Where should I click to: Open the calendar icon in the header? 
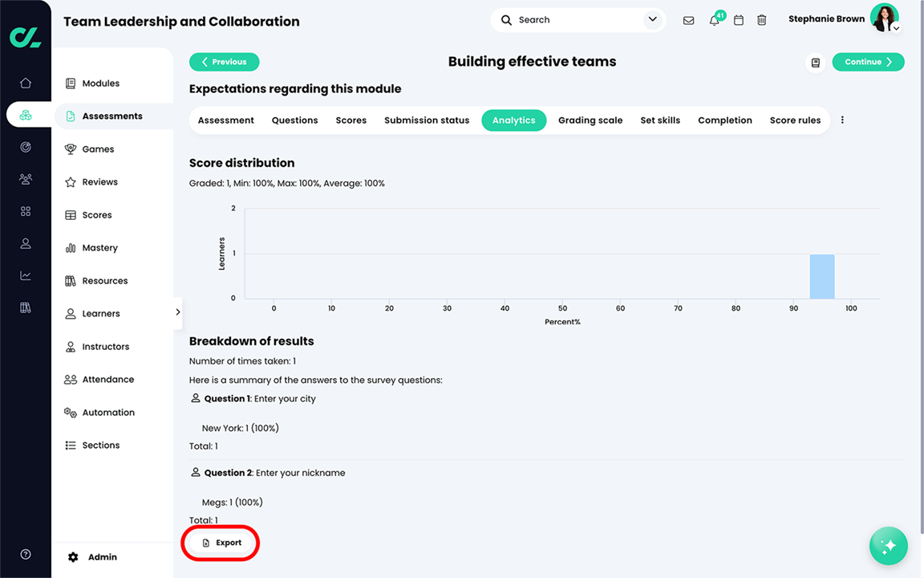point(739,19)
